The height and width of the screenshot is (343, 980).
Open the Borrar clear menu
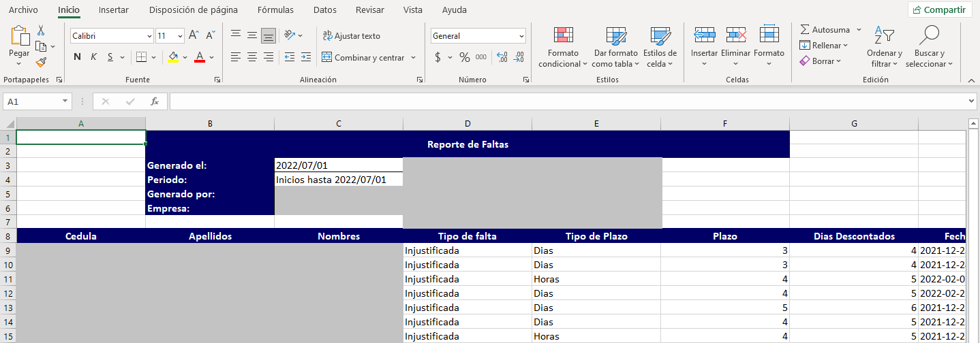click(x=821, y=61)
